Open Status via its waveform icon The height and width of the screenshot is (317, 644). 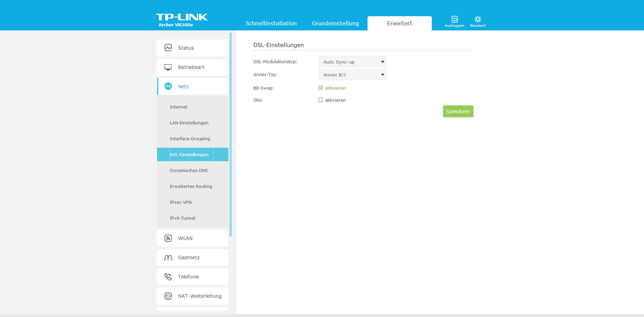(x=168, y=48)
